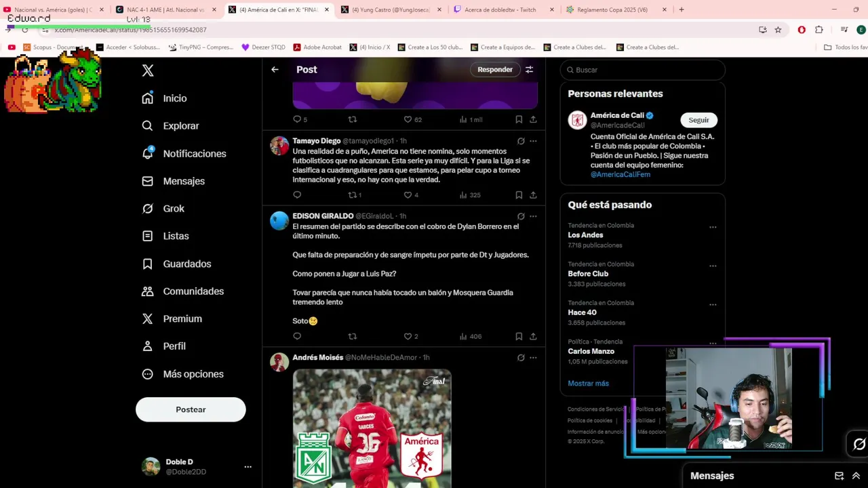868x488 pixels.
Task: Open Deezer STQD bookmark
Action: click(263, 47)
